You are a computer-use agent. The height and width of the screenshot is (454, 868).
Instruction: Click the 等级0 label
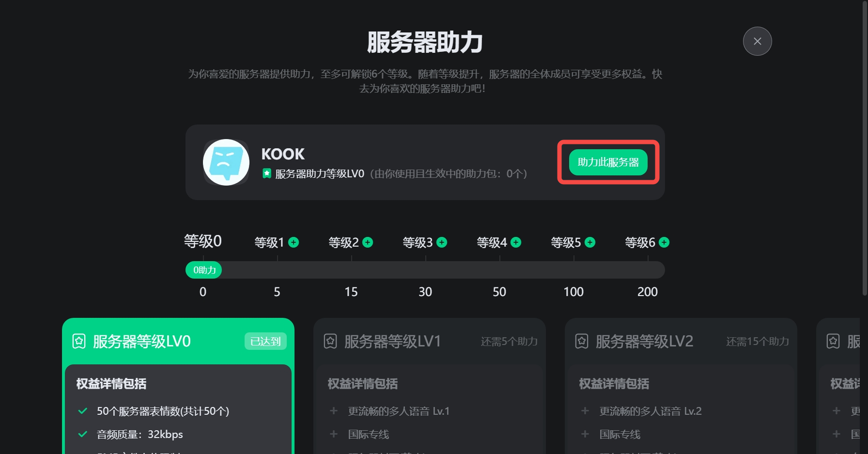pyautogui.click(x=203, y=241)
